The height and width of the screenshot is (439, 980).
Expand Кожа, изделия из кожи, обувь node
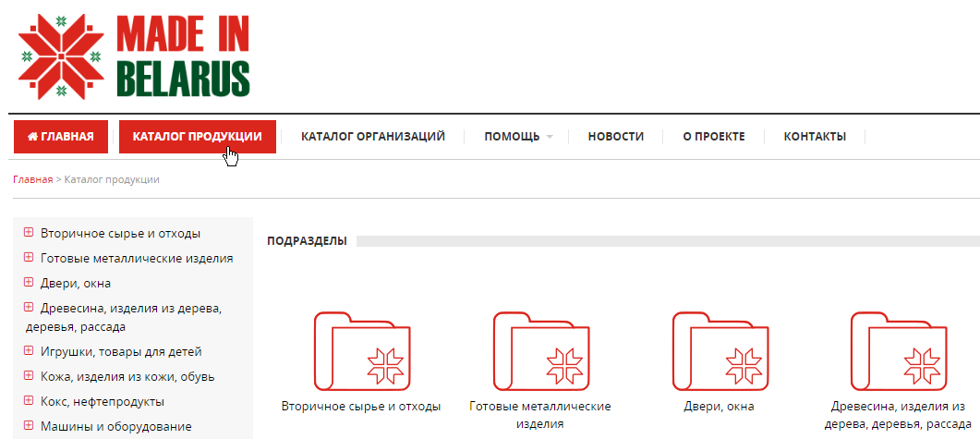pos(29,376)
